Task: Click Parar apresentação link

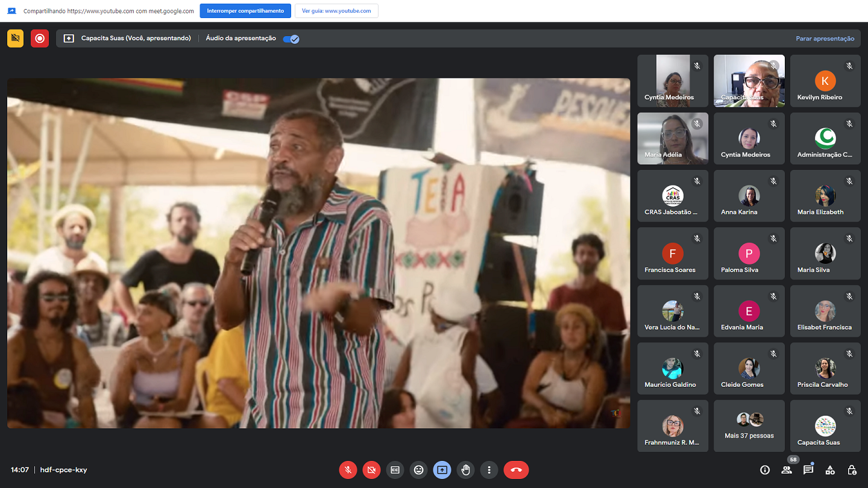Action: 825,39
